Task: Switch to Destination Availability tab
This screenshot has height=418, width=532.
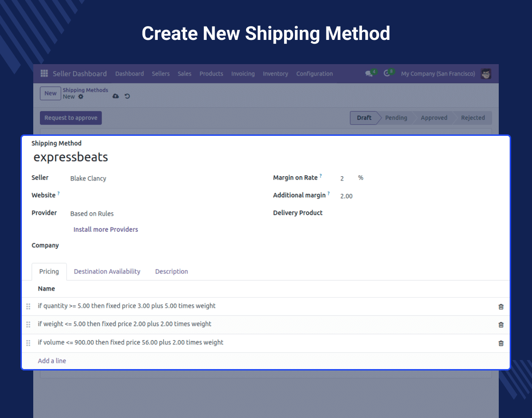Action: coord(107,271)
